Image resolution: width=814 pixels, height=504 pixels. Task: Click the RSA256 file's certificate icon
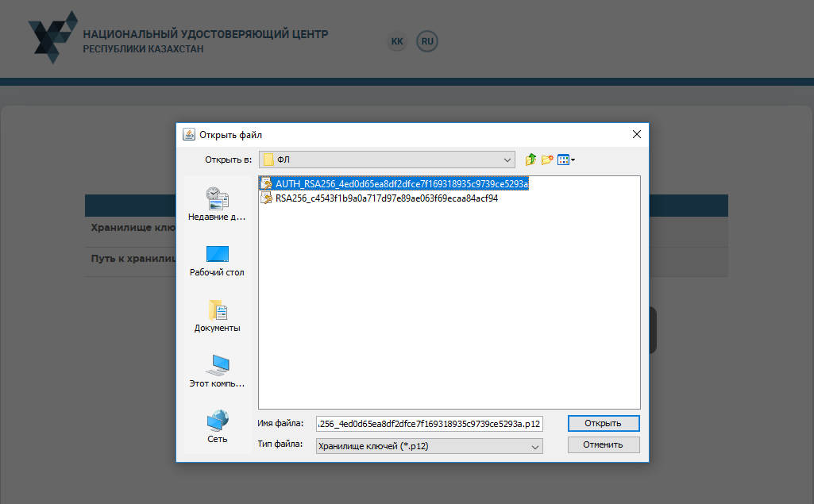pyautogui.click(x=267, y=198)
